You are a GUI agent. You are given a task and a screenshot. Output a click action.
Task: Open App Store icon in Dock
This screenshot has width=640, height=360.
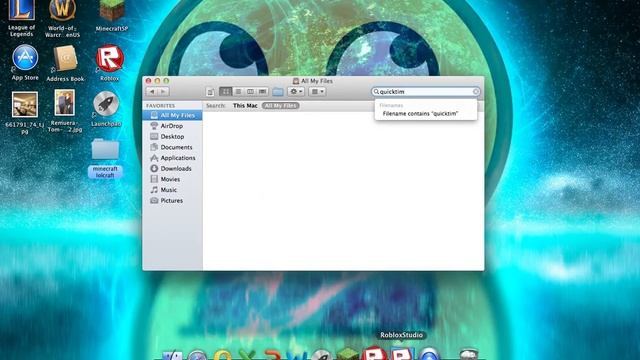pos(429,354)
